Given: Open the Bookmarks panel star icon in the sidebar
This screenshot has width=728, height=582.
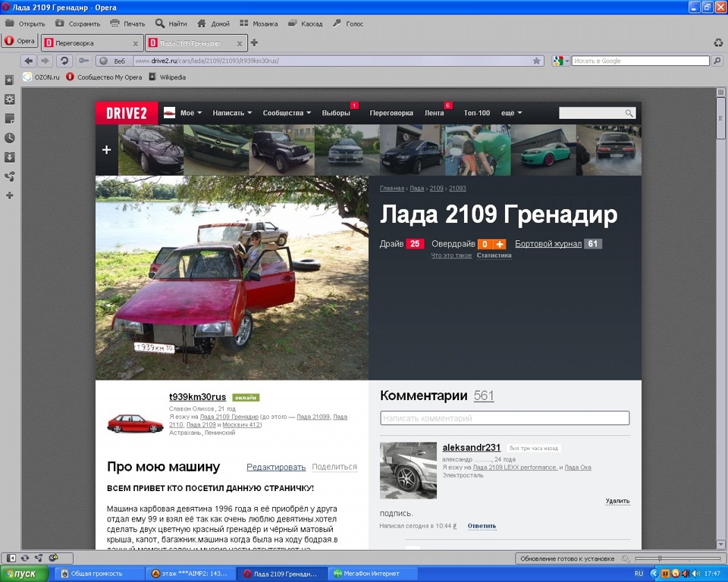Looking at the screenshot, I should click(10, 80).
